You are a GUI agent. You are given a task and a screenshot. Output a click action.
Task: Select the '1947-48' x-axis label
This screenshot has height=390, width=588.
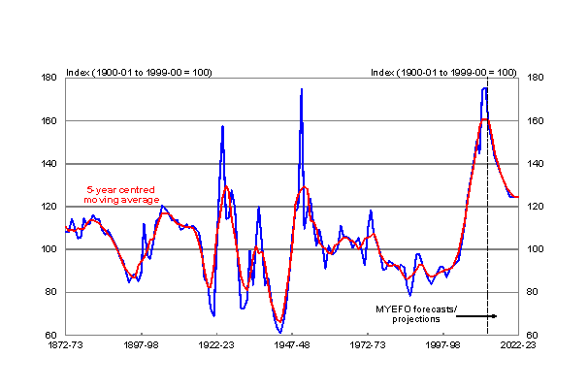[292, 344]
